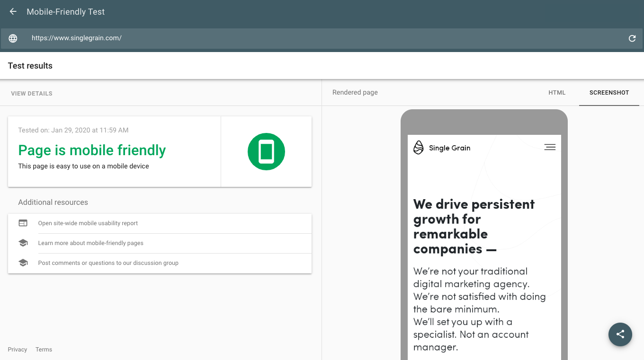644x360 pixels.
Task: Reload the test with the refresh icon
Action: tap(632, 38)
